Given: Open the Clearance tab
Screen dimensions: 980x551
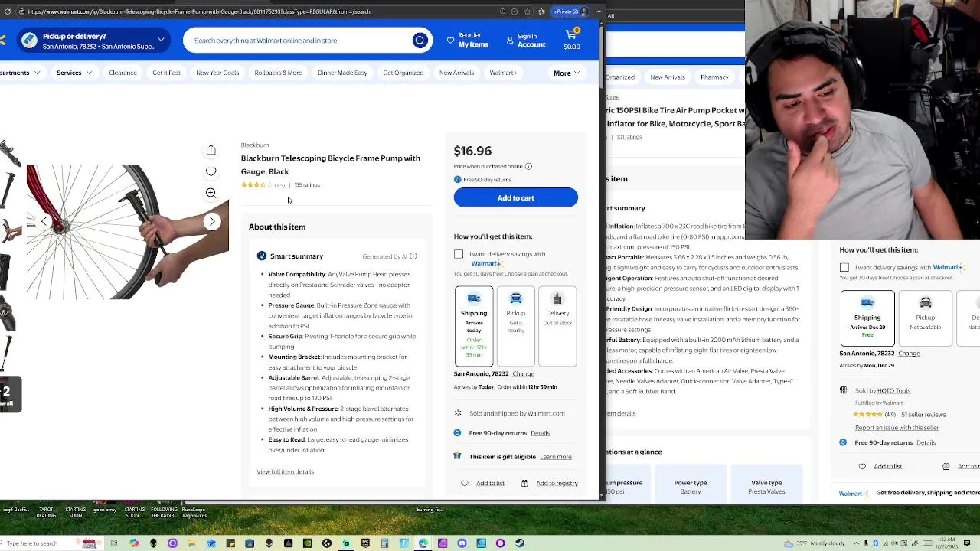Looking at the screenshot, I should [x=122, y=73].
